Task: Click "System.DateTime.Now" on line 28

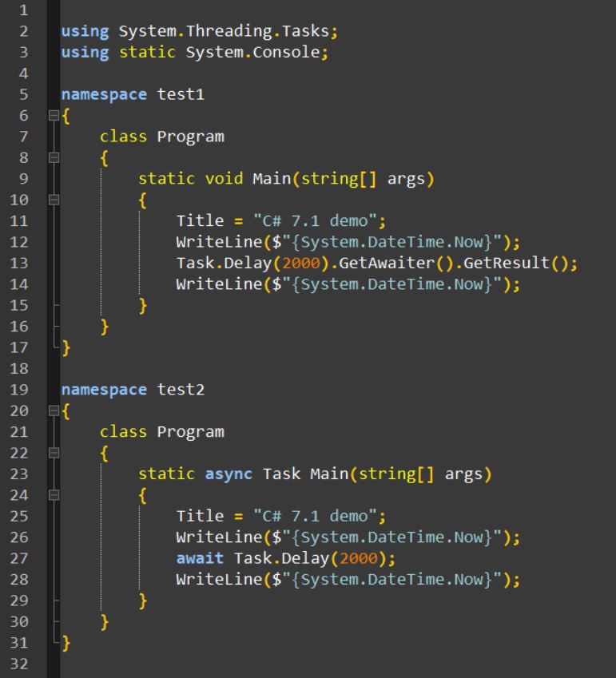Action: click(391, 580)
